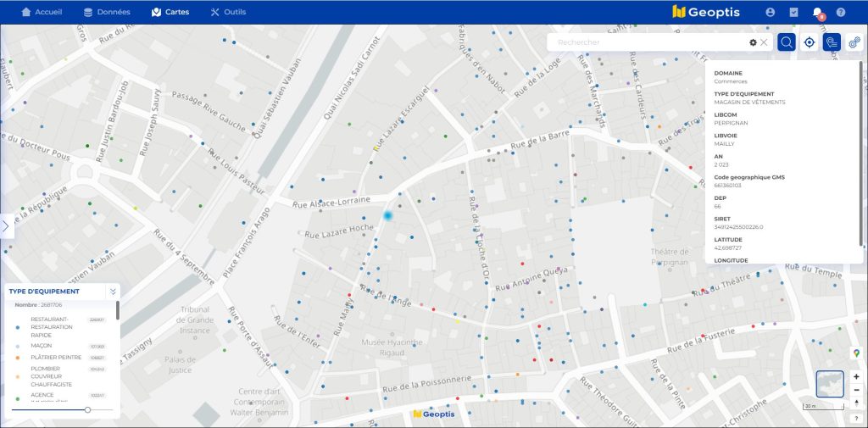Open the map settings gears icon
This screenshot has height=428, width=868.
854,42
